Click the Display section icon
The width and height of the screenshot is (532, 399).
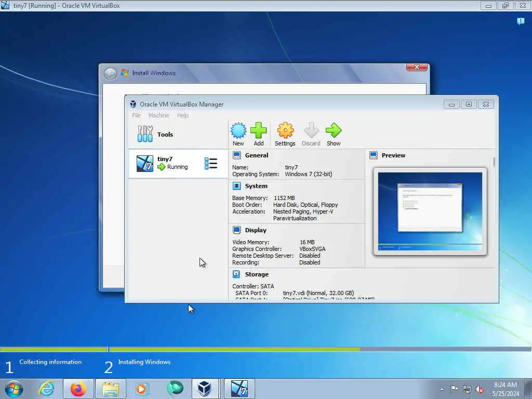236,230
